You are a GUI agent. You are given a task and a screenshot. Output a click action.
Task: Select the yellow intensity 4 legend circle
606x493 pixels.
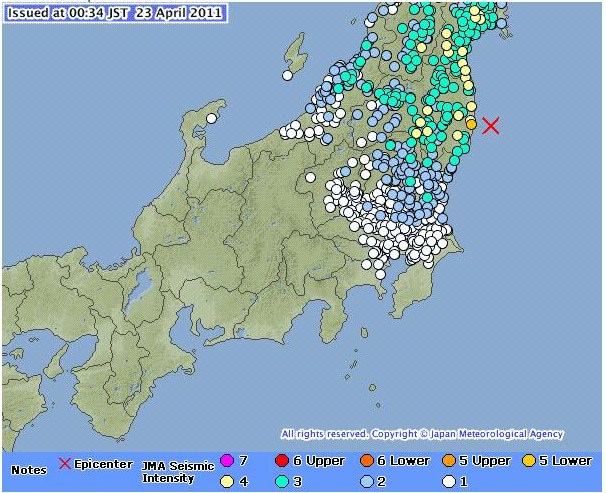click(x=226, y=479)
